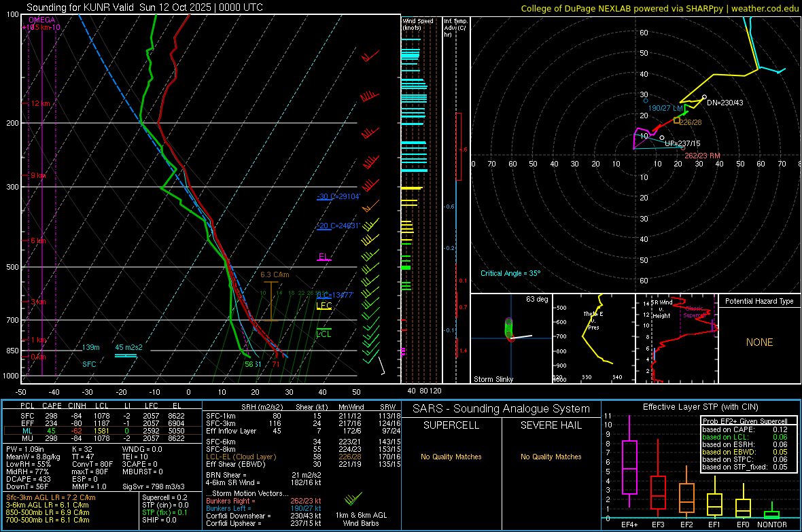This screenshot has height=532, width=802.
Task: Click the blue 'Bunkers Left =' label
Action: point(228,508)
